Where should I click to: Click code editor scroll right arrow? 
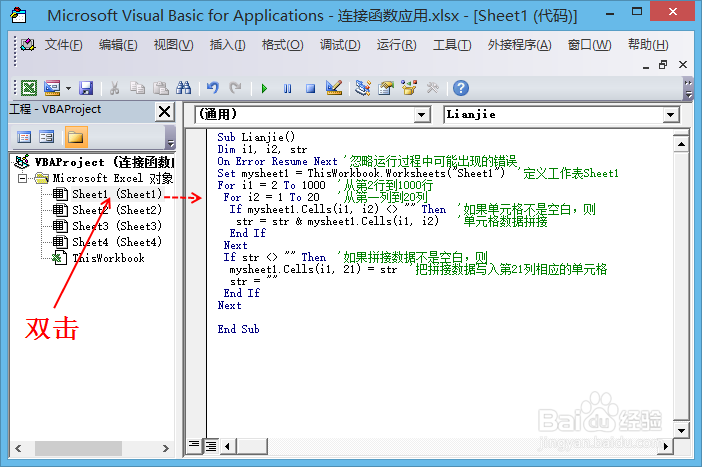(x=666, y=446)
